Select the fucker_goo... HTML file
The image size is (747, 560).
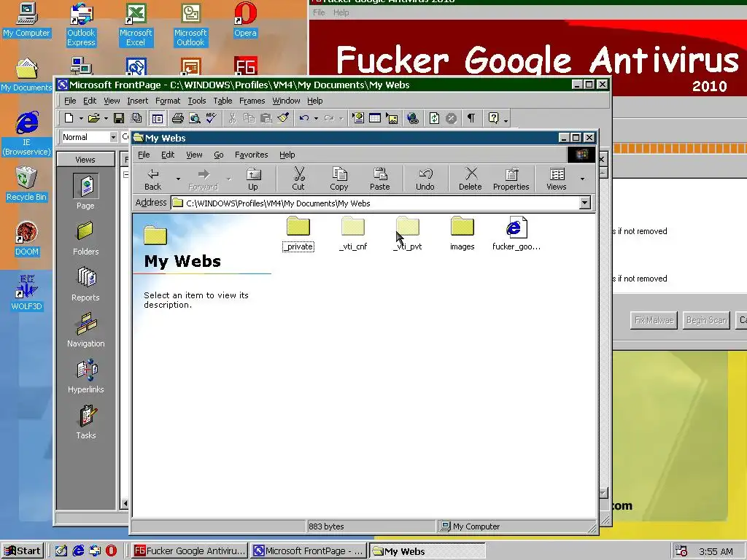click(x=516, y=234)
